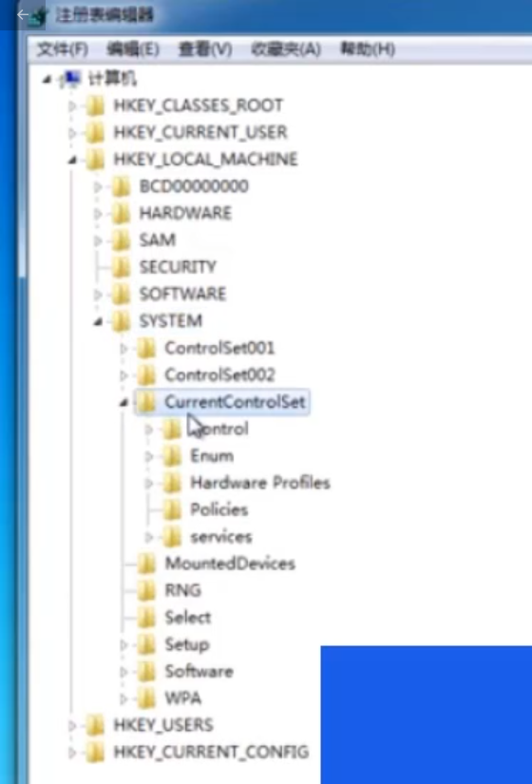The width and height of the screenshot is (532, 784).
Task: Click the MountedDevices folder icon
Action: coord(146,564)
